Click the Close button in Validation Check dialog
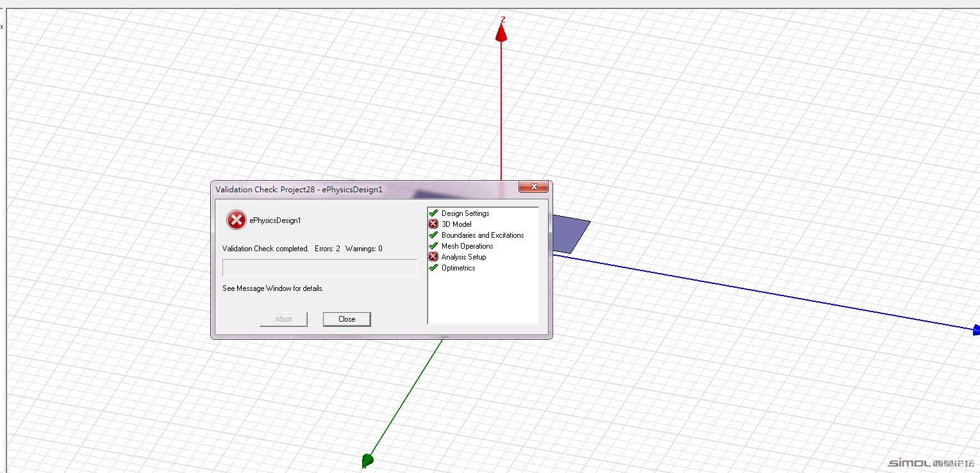This screenshot has height=473, width=980. pos(347,319)
